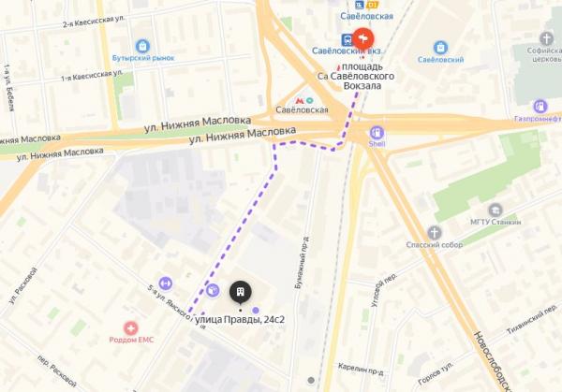This screenshot has width=562, height=392.
Task: Click the улица Правды, 24с2 address label
Action: coord(240,319)
